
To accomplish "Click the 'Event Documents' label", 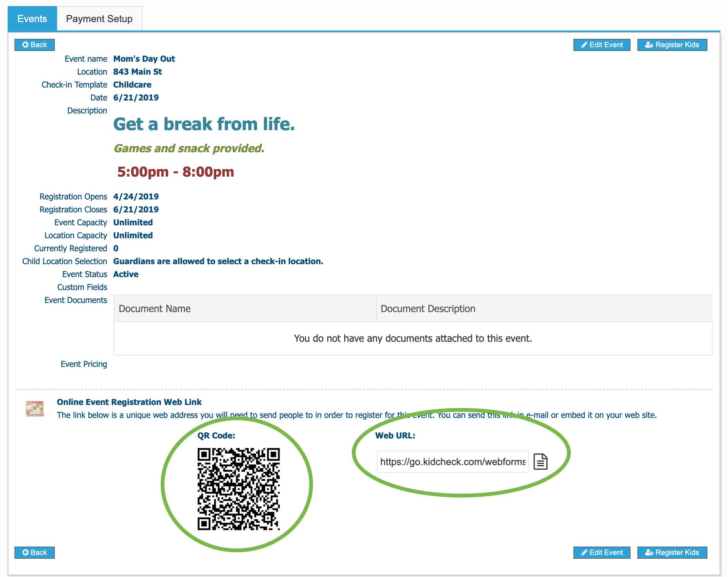I will click(x=76, y=300).
